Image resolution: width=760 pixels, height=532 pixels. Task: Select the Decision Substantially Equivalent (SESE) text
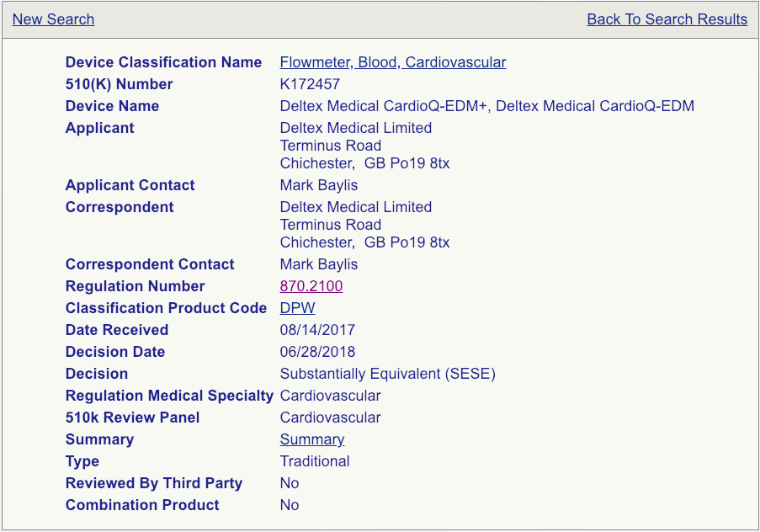click(x=388, y=374)
